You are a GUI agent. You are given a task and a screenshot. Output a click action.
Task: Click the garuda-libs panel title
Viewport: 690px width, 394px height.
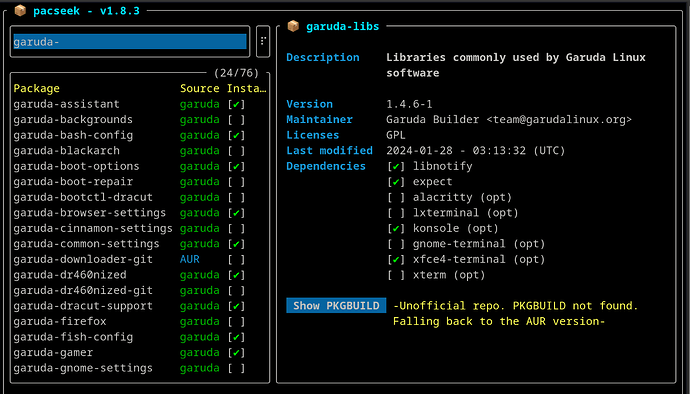pyautogui.click(x=342, y=26)
